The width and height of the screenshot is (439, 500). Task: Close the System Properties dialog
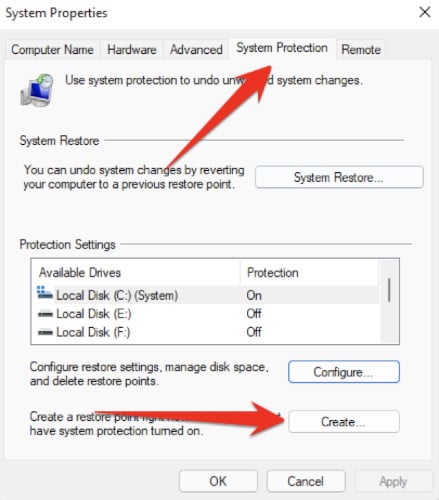click(x=425, y=13)
